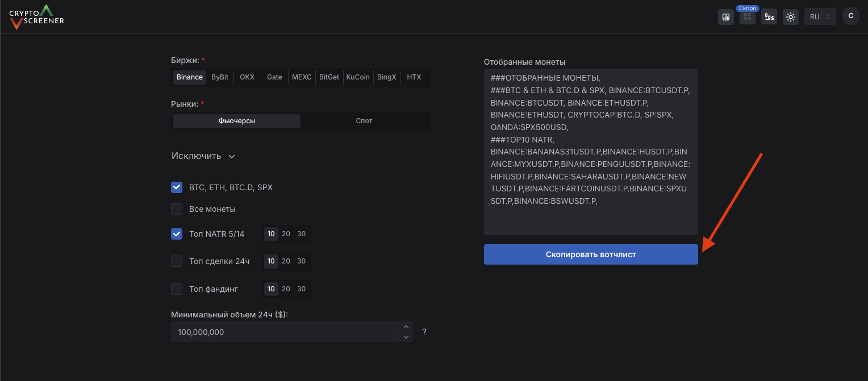Click the Все монеты label
The width and height of the screenshot is (868, 381).
[x=212, y=209]
